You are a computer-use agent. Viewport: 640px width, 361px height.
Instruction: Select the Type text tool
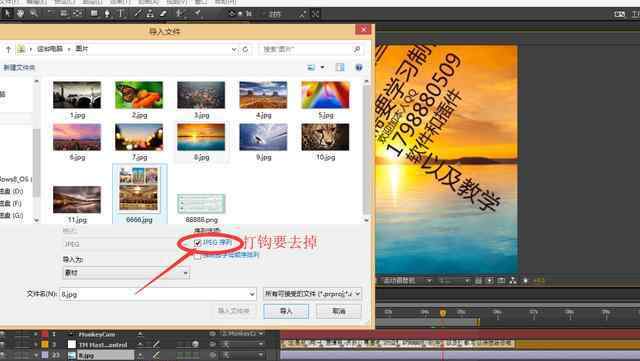click(121, 13)
